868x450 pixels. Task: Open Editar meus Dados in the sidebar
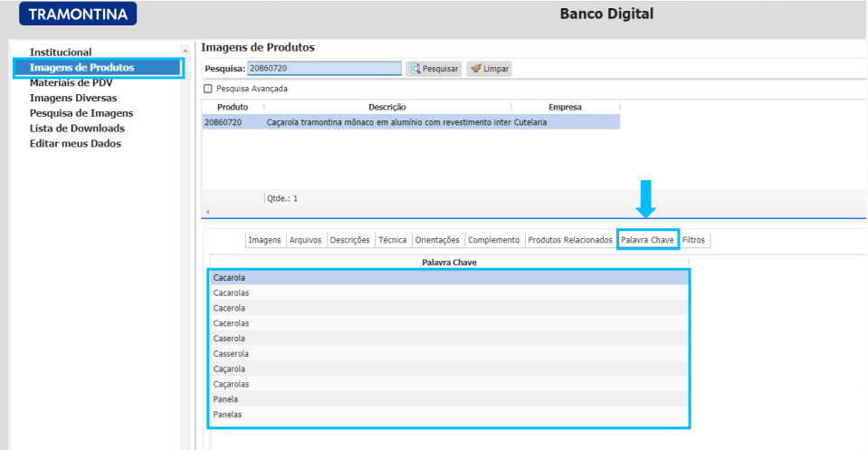(75, 143)
